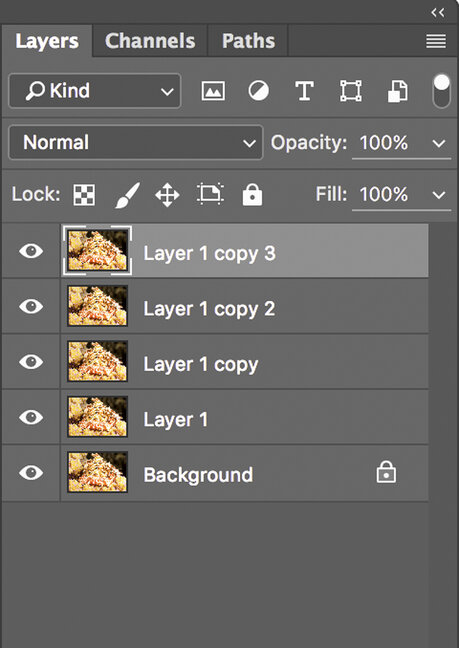This screenshot has height=648, width=459.
Task: Open the Normal blend mode dropdown
Action: 136,143
